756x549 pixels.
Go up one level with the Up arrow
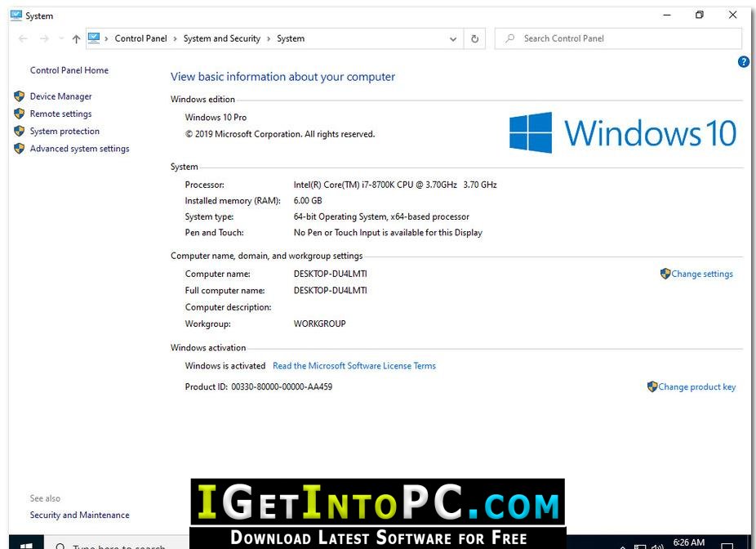pyautogui.click(x=76, y=38)
